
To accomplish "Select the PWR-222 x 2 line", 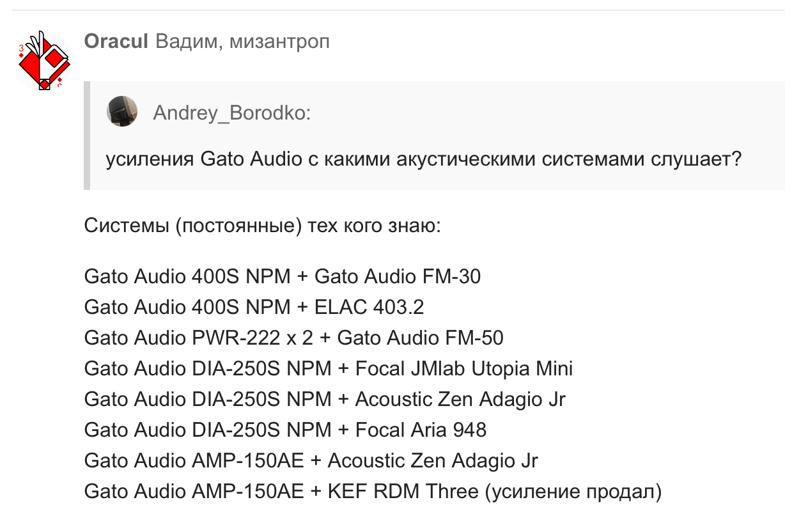I will [x=294, y=338].
